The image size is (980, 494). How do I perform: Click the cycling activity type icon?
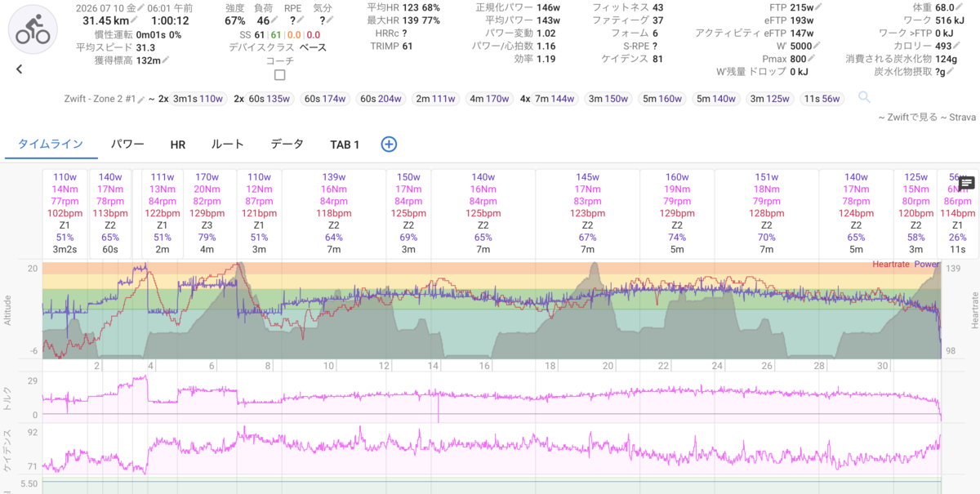[x=33, y=29]
